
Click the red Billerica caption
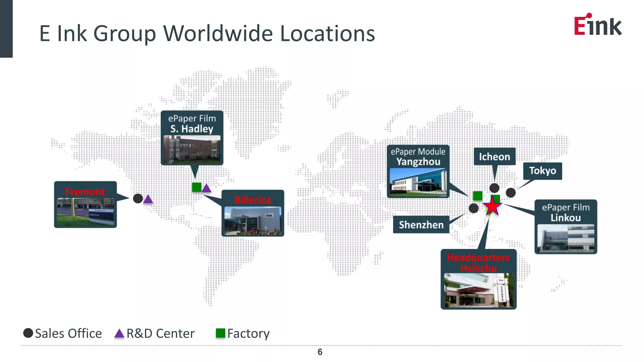coord(253,200)
